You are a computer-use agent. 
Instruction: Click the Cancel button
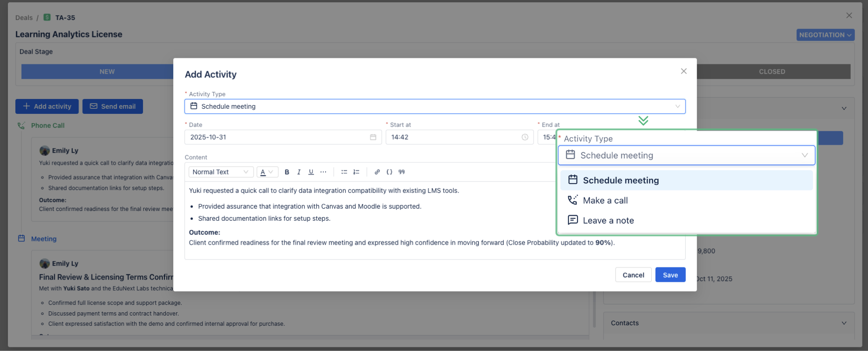[x=633, y=275]
